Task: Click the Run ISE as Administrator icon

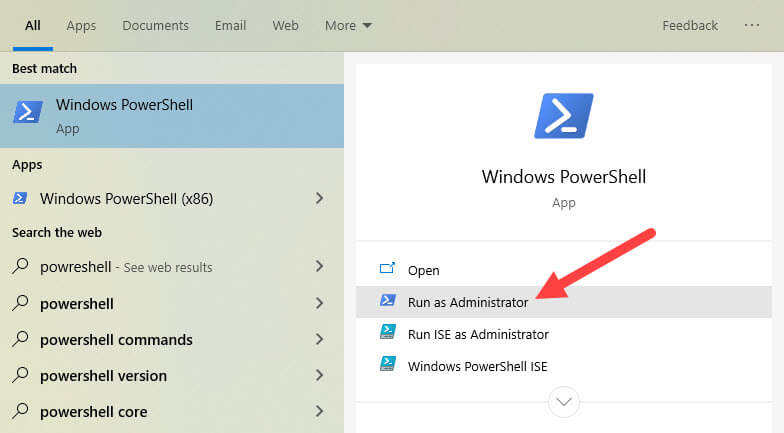Action: [x=388, y=332]
